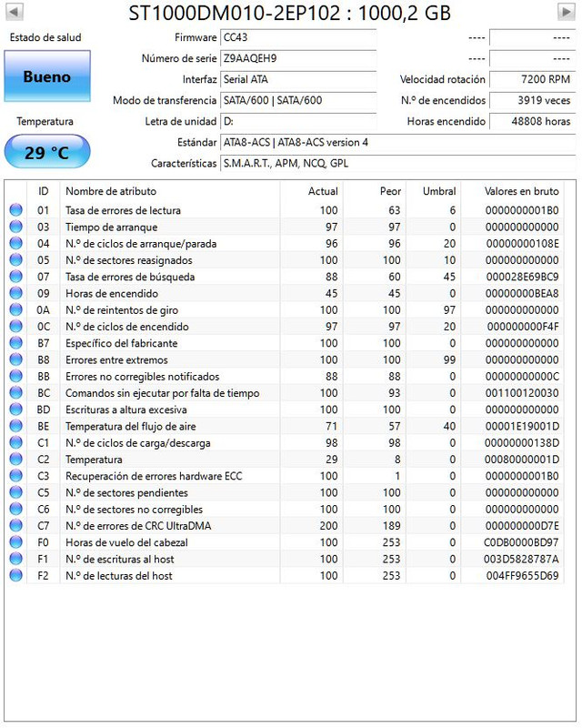Click the status orb for Tiempo de arranque

coord(15,227)
